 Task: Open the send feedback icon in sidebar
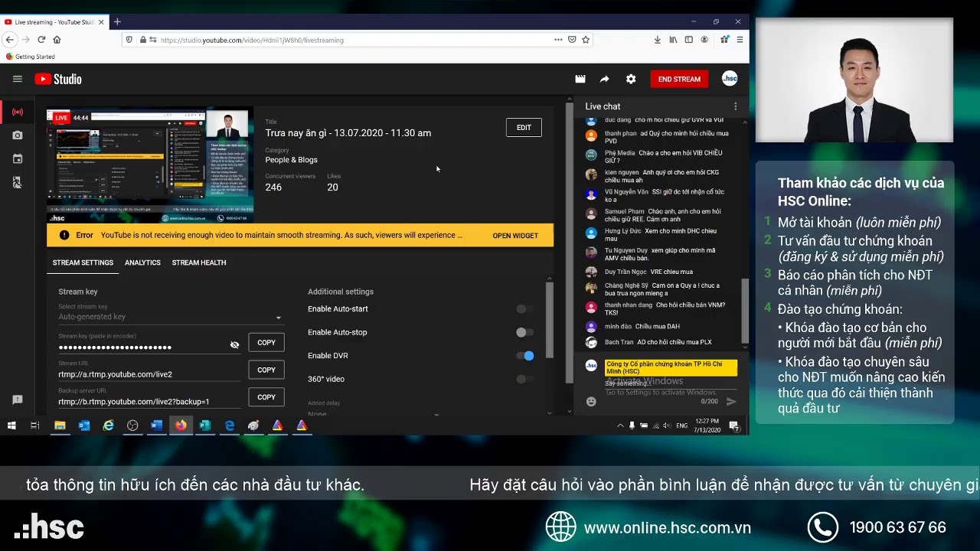click(18, 399)
